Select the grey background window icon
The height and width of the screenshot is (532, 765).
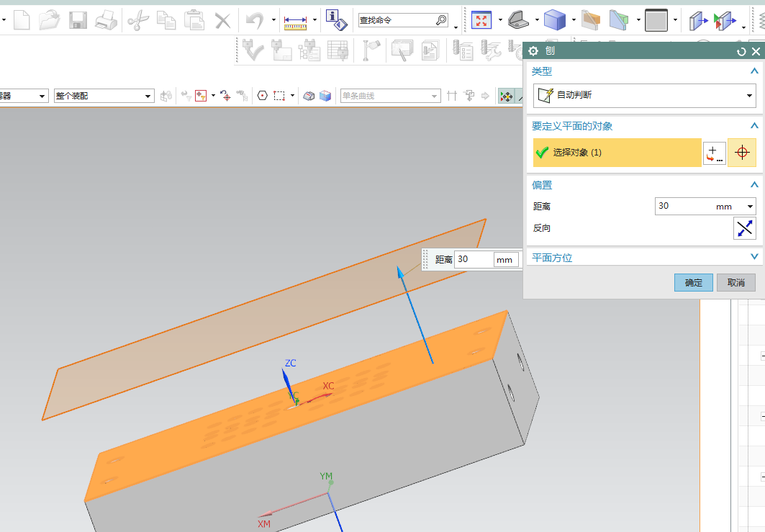(x=656, y=20)
